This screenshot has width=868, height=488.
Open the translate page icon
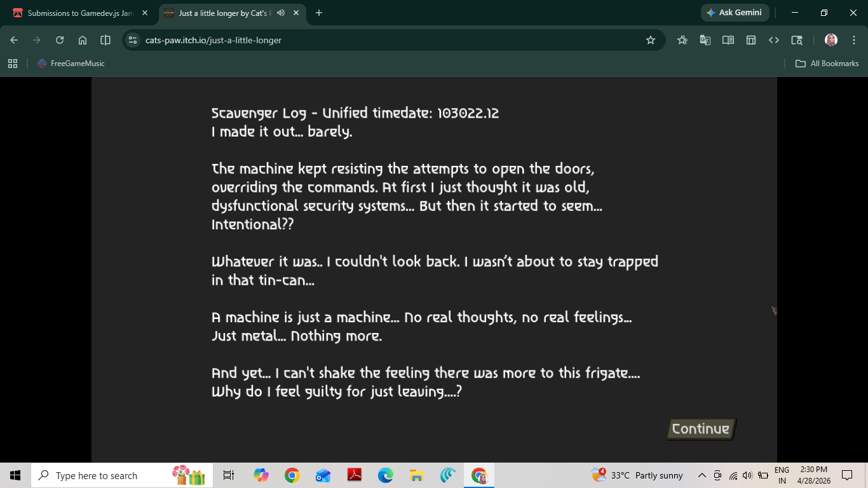(705, 40)
